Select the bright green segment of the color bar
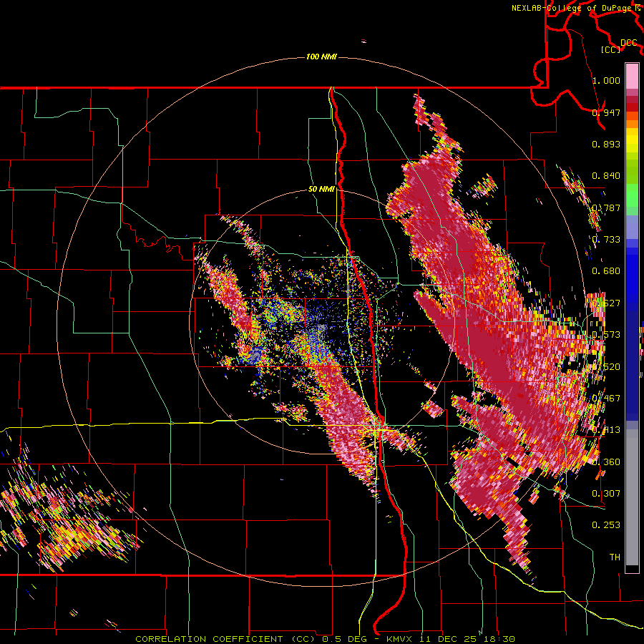 point(632,195)
